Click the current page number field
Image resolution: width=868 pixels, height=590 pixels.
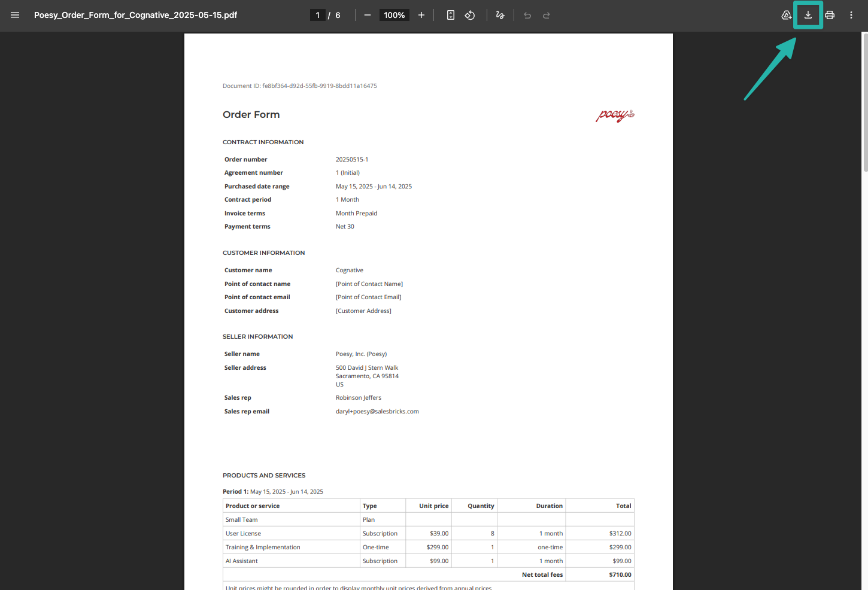click(x=318, y=15)
